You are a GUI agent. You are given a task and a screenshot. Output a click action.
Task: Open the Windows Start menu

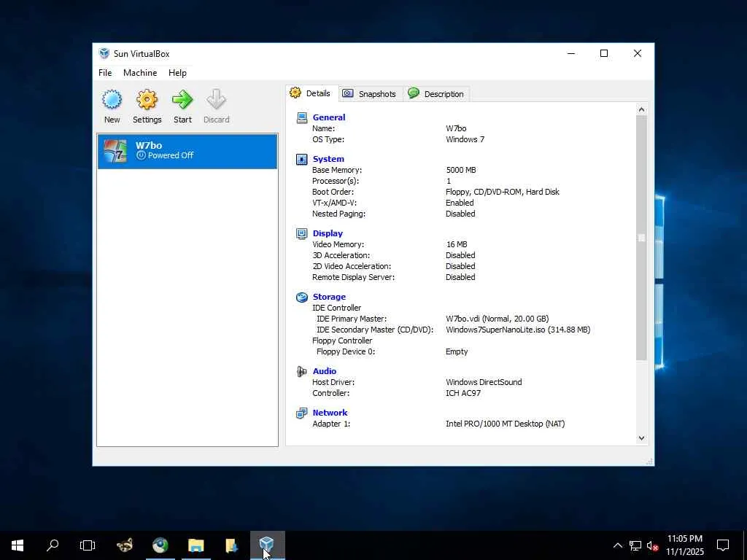[x=18, y=545]
